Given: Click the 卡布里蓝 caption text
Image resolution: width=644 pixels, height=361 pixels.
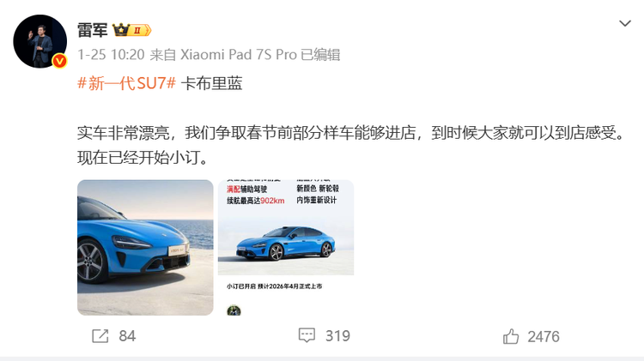Looking at the screenshot, I should (211, 83).
